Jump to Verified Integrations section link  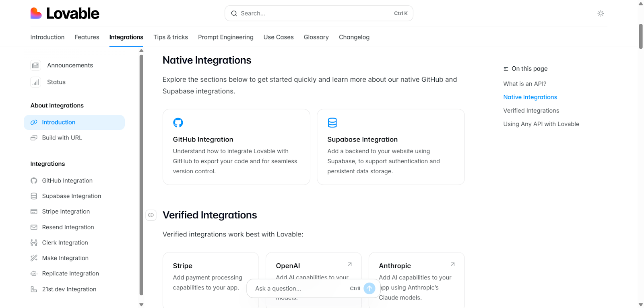[x=531, y=111]
